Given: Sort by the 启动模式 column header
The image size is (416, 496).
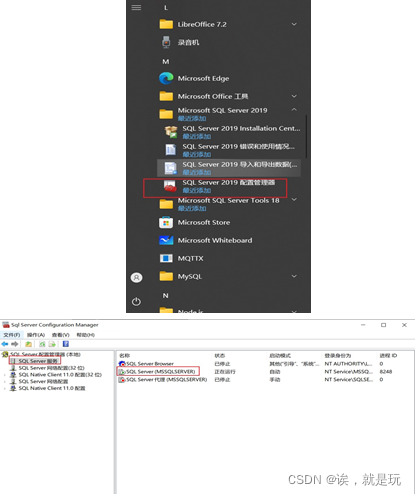Looking at the screenshot, I should pyautogui.click(x=280, y=356).
